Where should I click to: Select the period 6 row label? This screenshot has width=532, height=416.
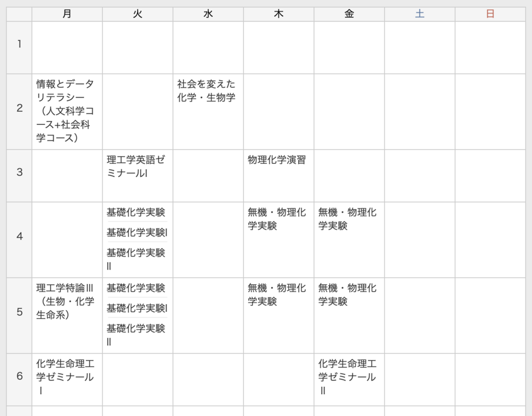tap(18, 376)
